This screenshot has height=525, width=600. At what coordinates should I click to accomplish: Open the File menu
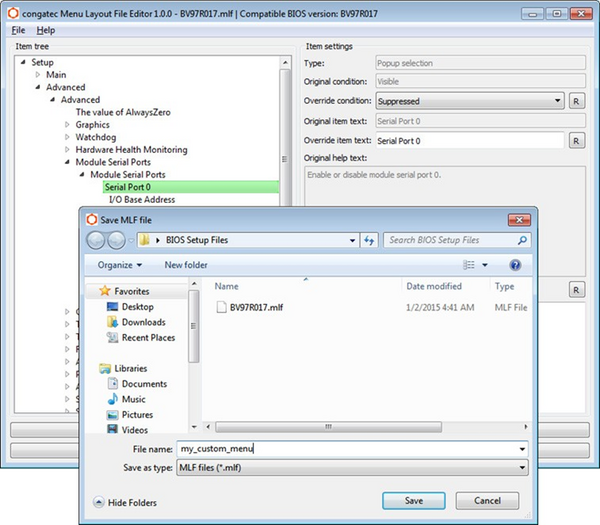tap(18, 30)
